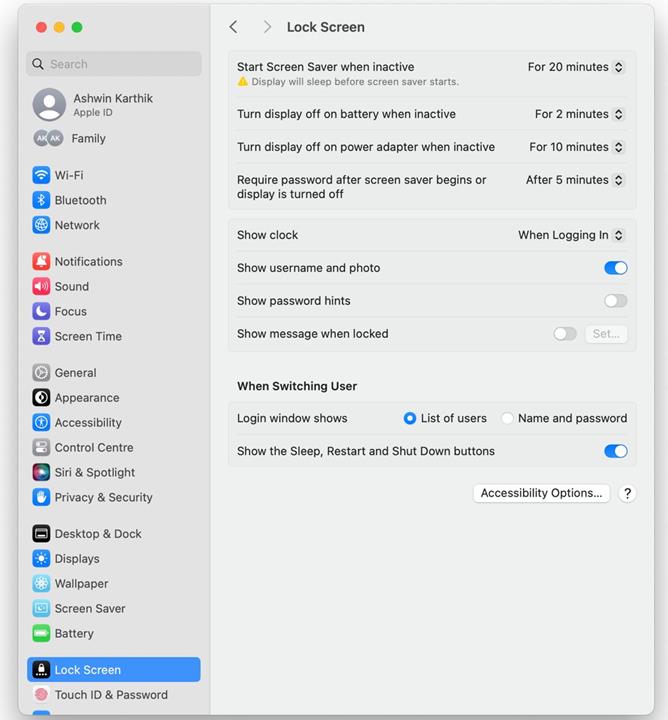
Task: Open Show clock 'When Logging In' dropdown
Action: [571, 235]
